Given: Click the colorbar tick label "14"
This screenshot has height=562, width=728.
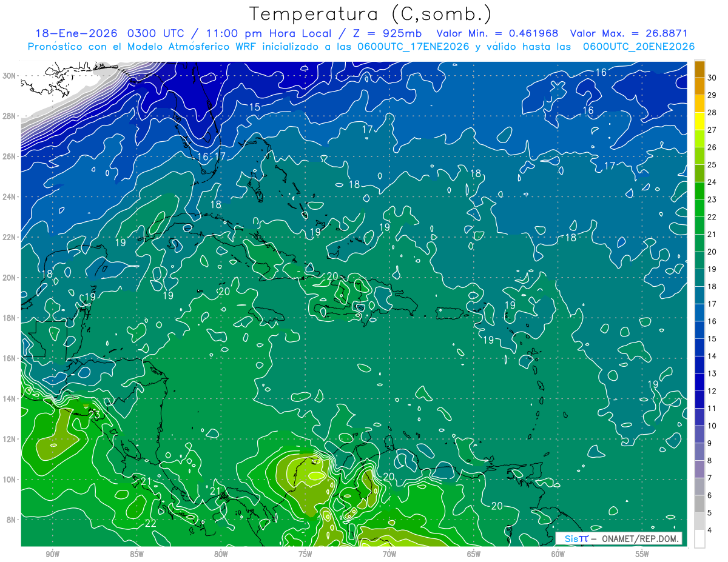Looking at the screenshot, I should point(712,356).
